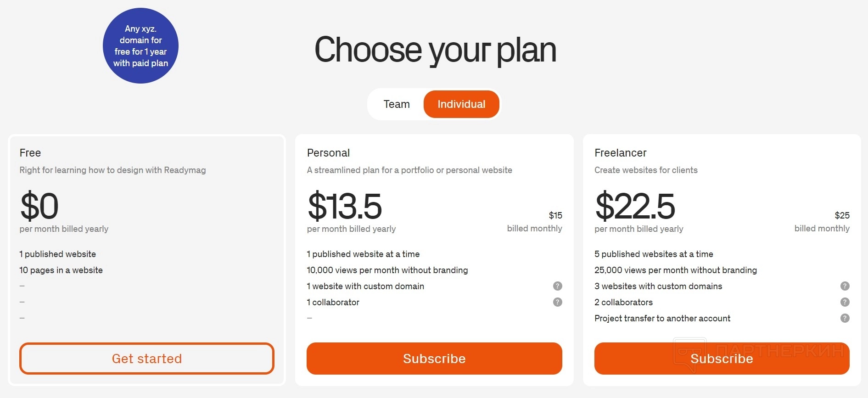Click the $22.5 Freelancer yearly price
868x398 pixels.
pos(635,206)
